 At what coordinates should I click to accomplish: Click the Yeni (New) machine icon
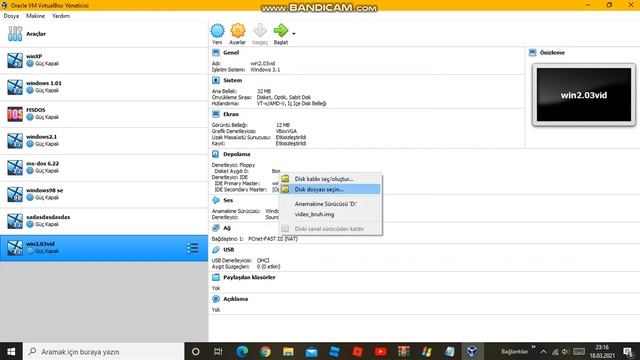pyautogui.click(x=217, y=31)
